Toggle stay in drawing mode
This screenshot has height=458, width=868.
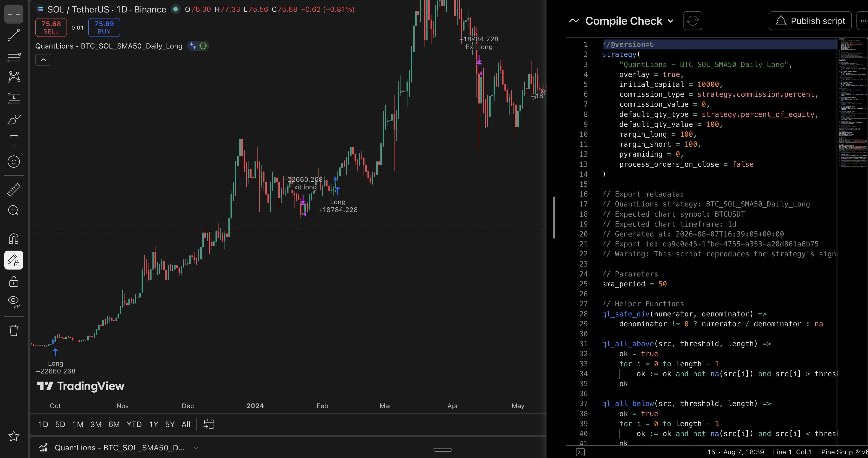(x=14, y=260)
